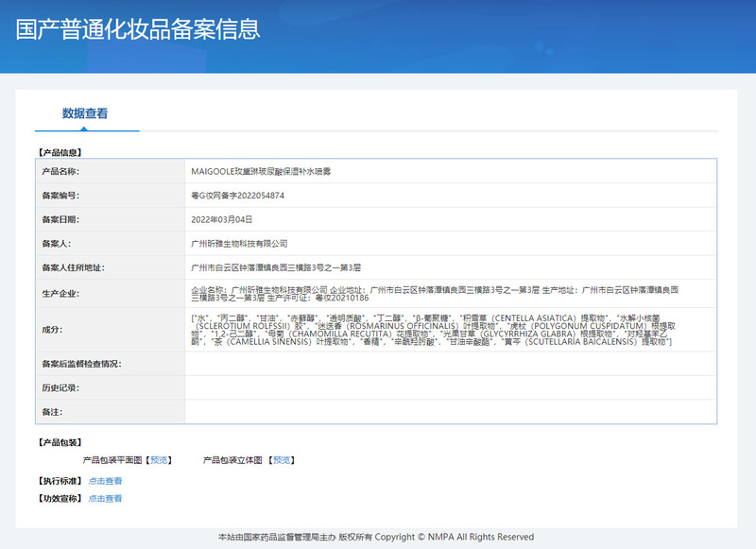Click the 产品名称 row label
Screen dimensions: 756x549
(x=60, y=172)
